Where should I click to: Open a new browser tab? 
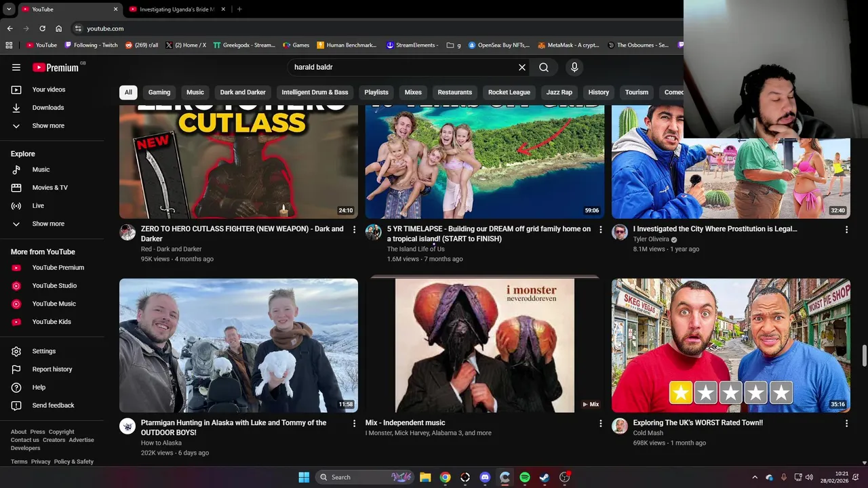tap(239, 9)
